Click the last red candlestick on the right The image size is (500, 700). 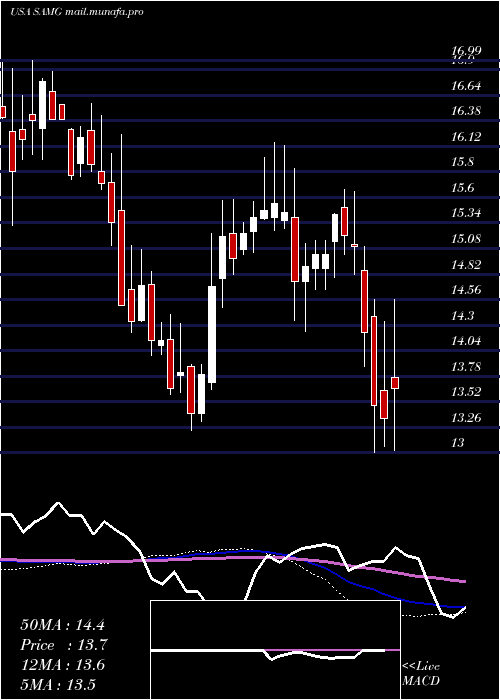point(395,383)
